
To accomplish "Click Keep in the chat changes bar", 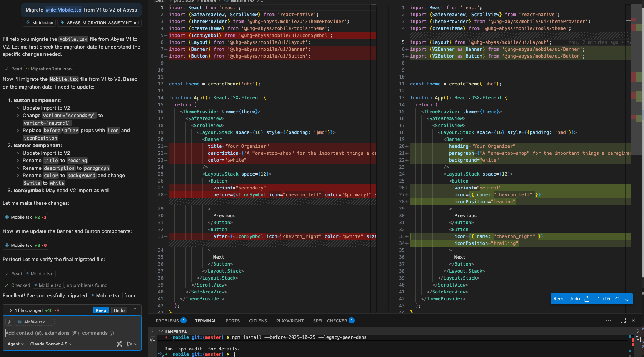I will tap(101, 310).
